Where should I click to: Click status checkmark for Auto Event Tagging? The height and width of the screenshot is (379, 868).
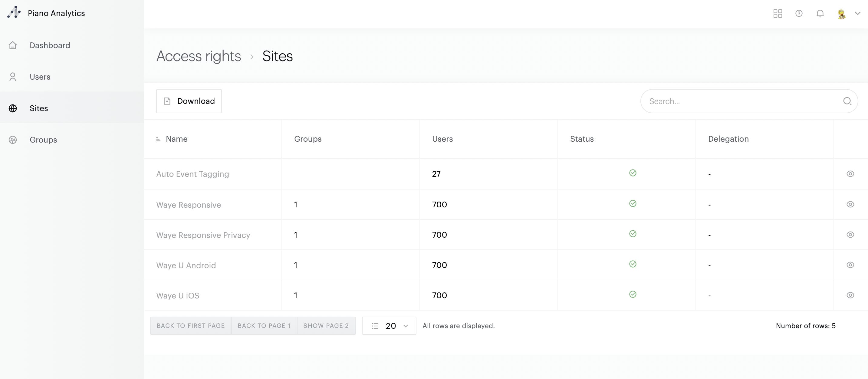tap(633, 173)
